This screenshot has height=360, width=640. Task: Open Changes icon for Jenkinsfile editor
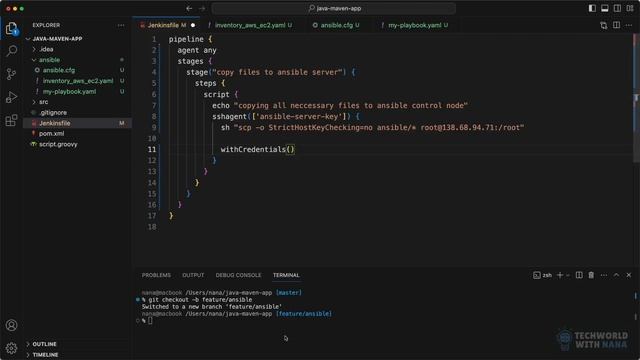604,25
